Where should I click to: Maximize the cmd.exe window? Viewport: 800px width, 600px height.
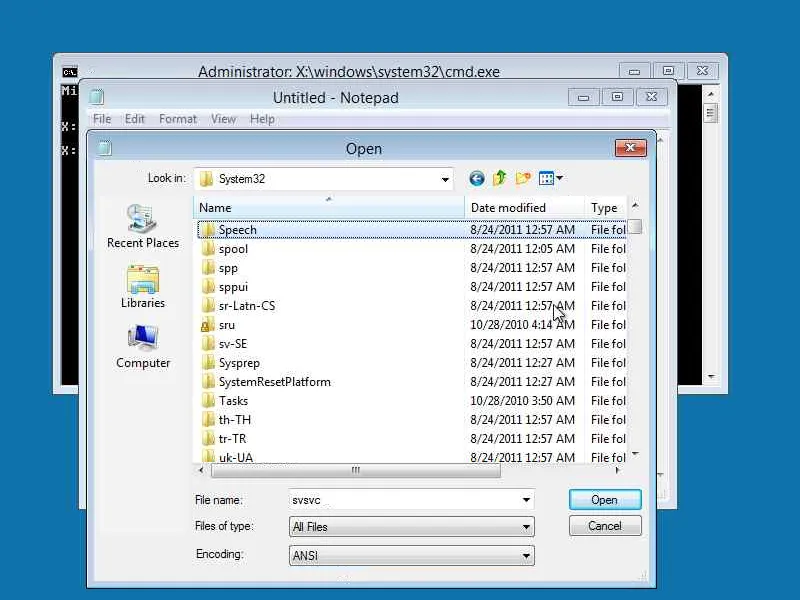(668, 70)
